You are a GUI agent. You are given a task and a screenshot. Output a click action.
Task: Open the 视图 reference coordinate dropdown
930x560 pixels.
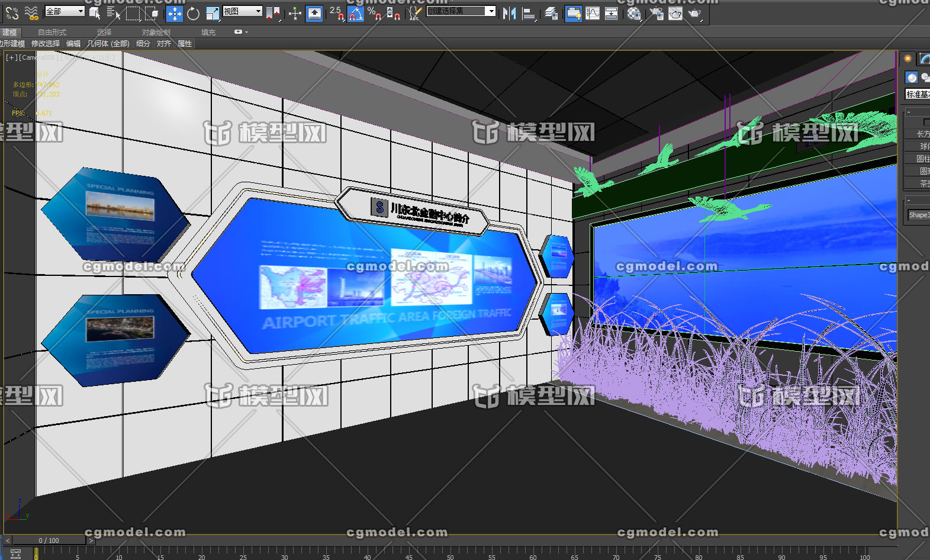243,11
